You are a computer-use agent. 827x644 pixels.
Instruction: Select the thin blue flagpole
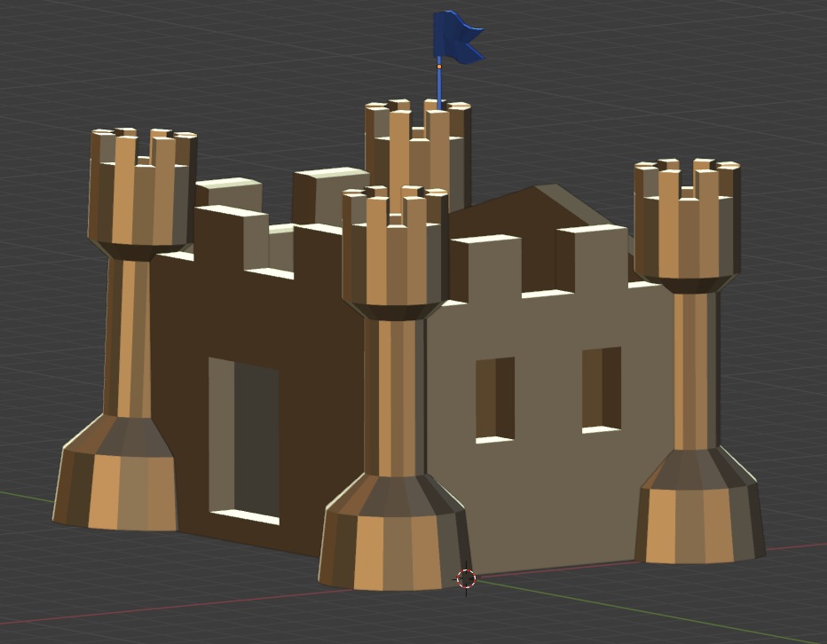[439, 87]
